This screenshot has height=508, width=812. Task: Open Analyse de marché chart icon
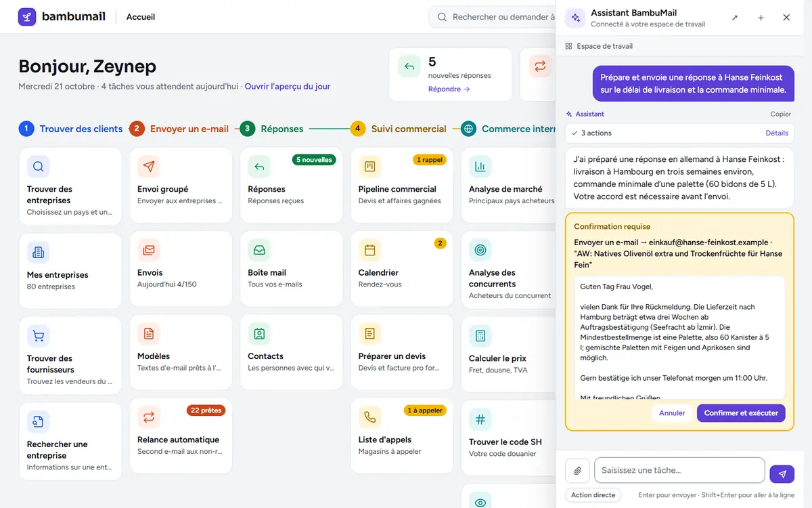pos(480,166)
